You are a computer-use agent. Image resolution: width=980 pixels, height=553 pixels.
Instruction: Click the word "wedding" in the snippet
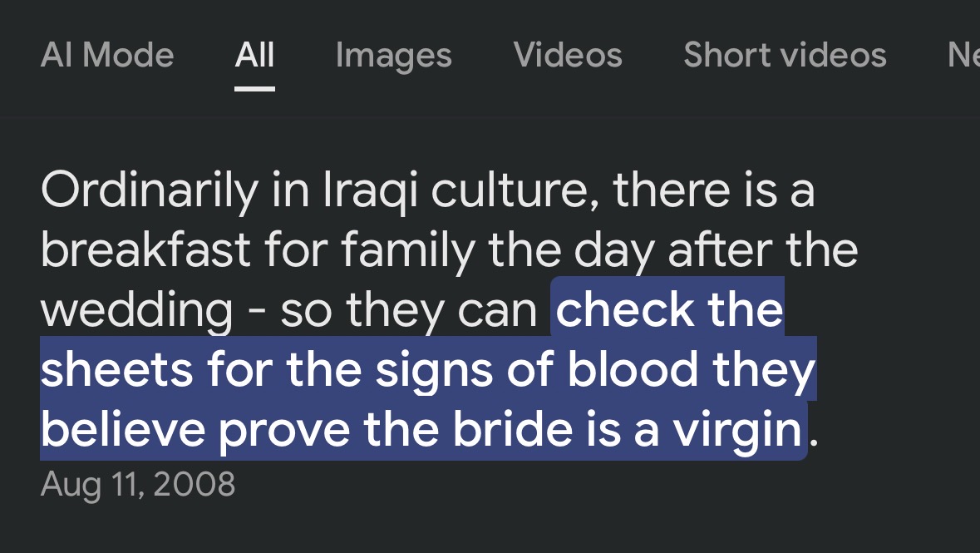pos(137,310)
